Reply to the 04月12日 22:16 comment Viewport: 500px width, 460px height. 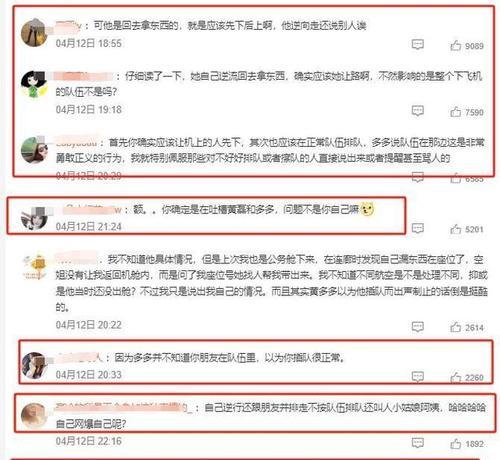(418, 443)
